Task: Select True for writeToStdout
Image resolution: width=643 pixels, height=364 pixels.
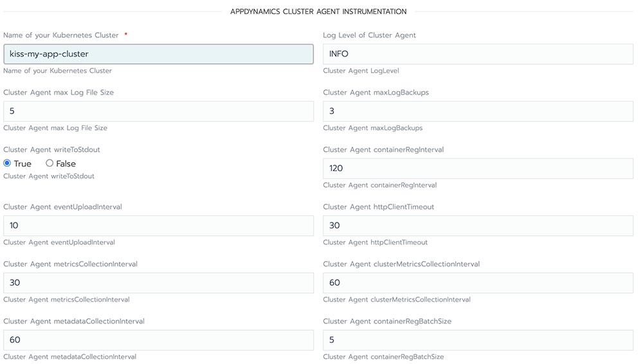Action: (x=7, y=163)
